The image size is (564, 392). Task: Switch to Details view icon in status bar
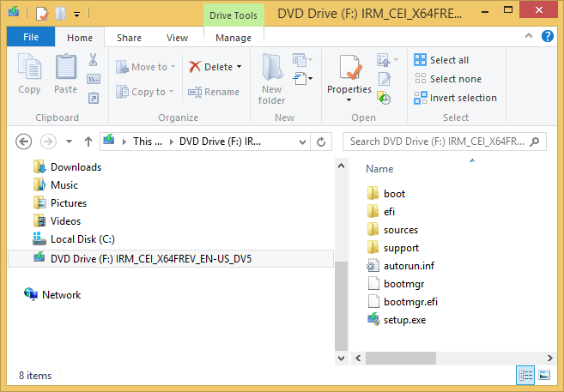525,376
